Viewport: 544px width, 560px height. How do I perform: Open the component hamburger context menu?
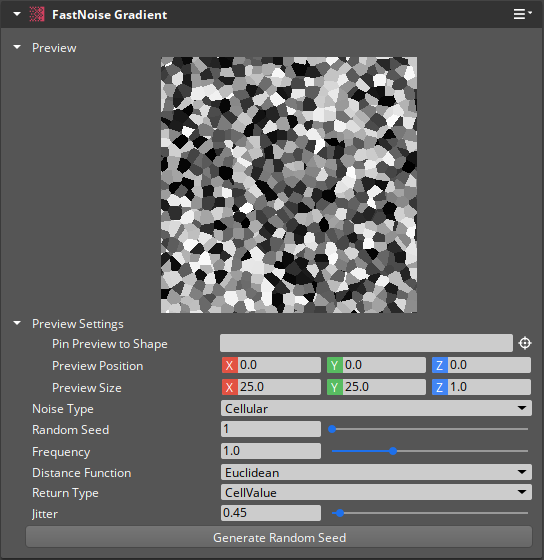(522, 14)
